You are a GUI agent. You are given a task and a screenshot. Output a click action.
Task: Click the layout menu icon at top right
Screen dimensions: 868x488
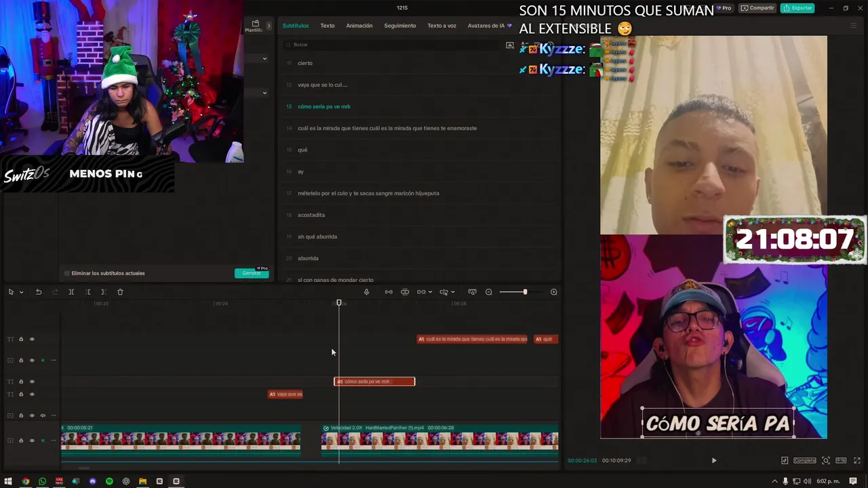pyautogui.click(x=854, y=26)
